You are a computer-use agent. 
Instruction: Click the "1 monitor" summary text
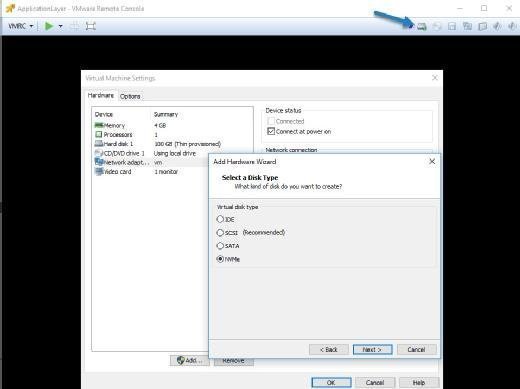point(166,172)
